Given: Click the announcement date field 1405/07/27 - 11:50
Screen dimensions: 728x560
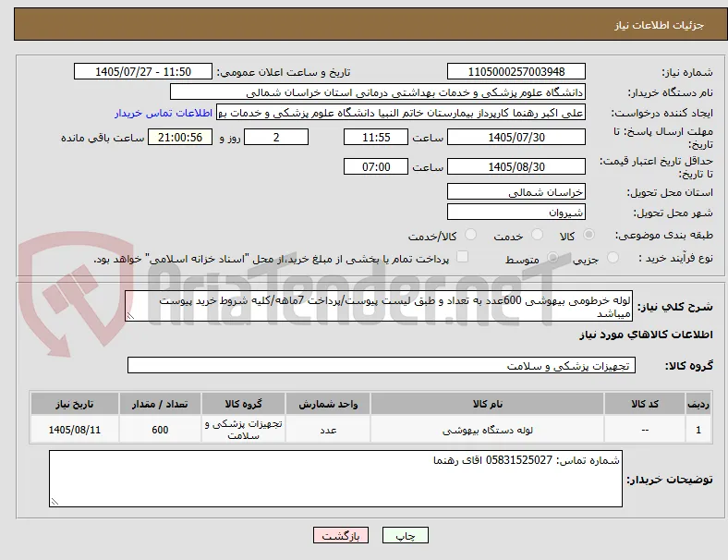Looking at the screenshot, I should pos(143,71).
